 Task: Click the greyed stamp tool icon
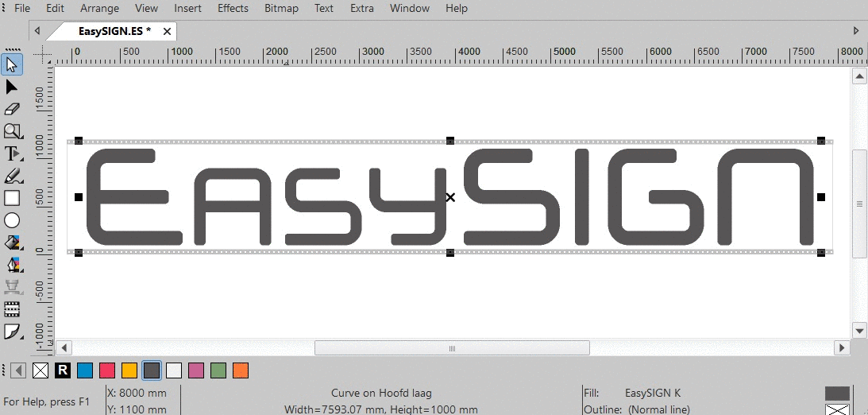coord(12,287)
